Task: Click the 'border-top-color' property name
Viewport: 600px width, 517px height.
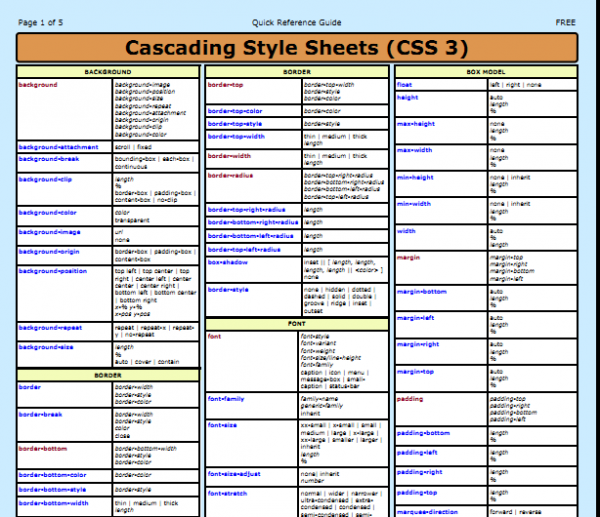Action: point(235,111)
